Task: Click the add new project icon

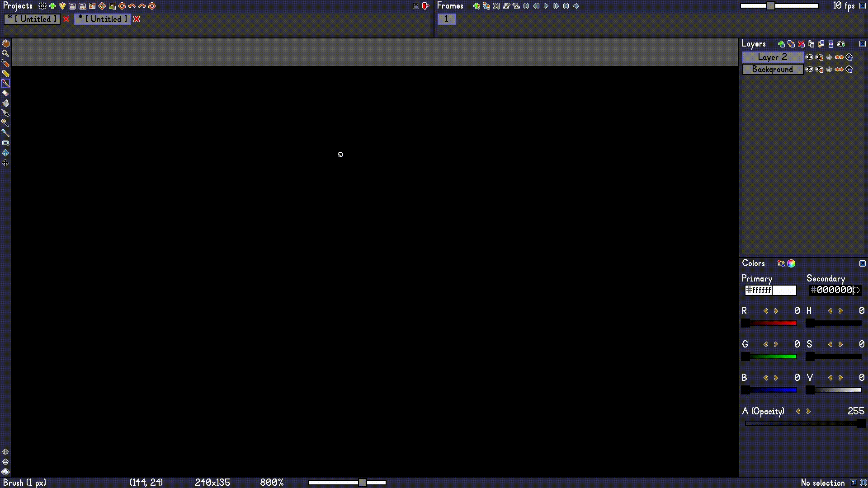Action: (x=52, y=6)
